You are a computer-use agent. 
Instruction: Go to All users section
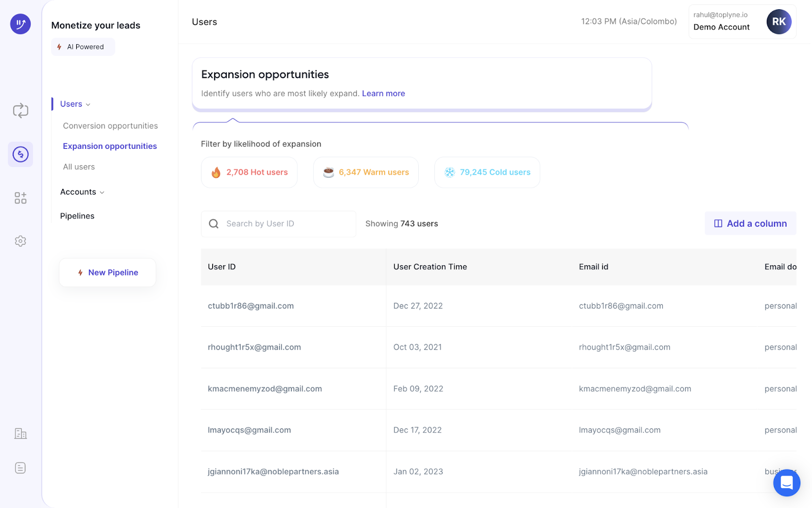tap(79, 167)
